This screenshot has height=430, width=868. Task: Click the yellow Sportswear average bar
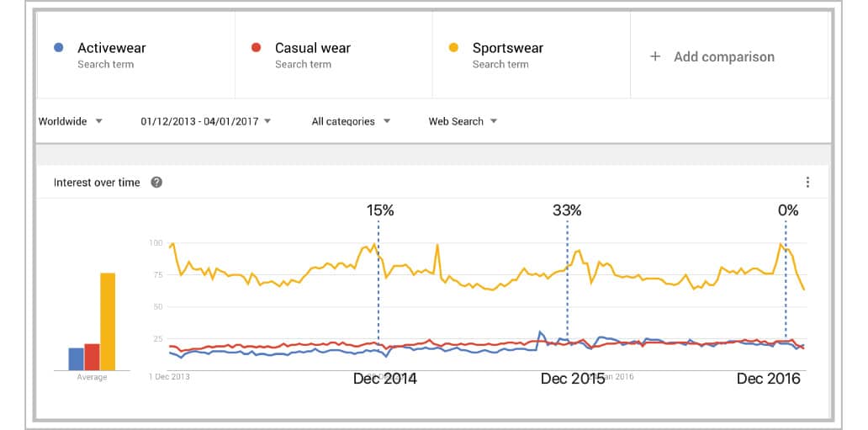click(108, 321)
